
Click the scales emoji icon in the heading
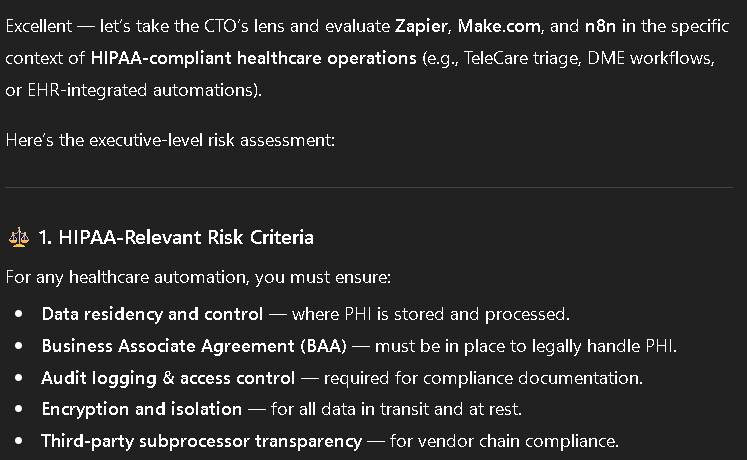point(18,237)
